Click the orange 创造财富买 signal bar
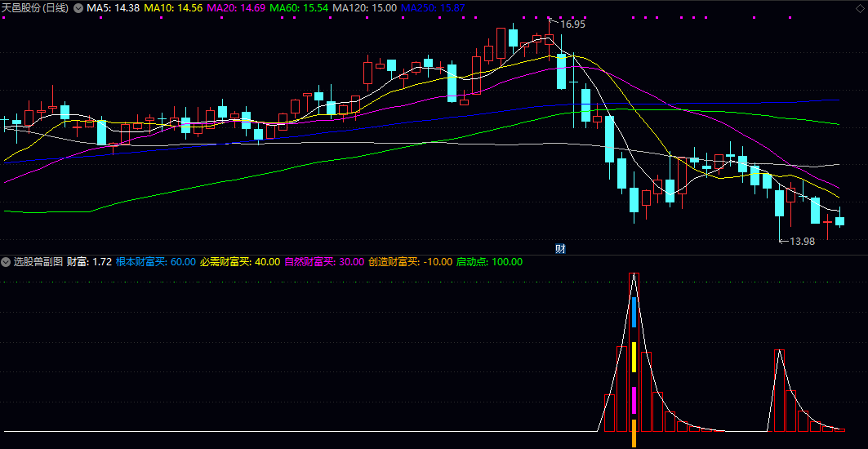 click(634, 433)
